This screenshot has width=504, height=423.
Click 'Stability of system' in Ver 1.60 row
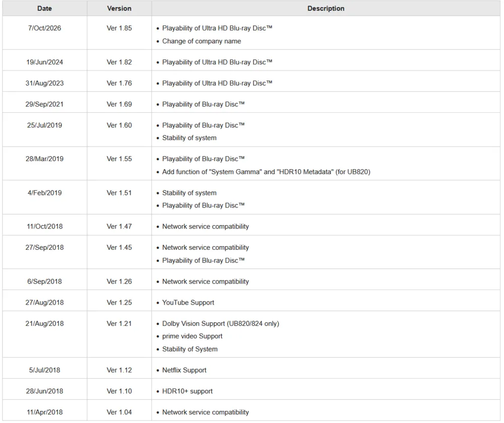[190, 138]
